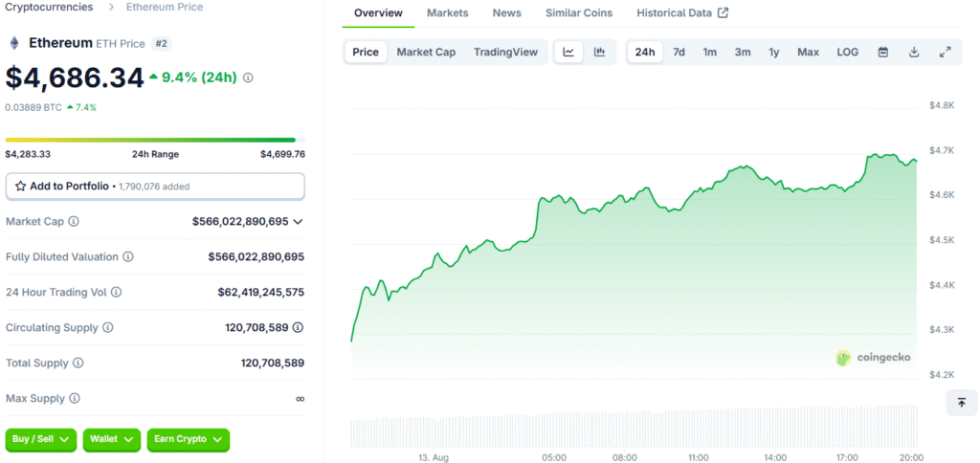Select the Max time range
This screenshot has height=463, width=980.
point(808,52)
